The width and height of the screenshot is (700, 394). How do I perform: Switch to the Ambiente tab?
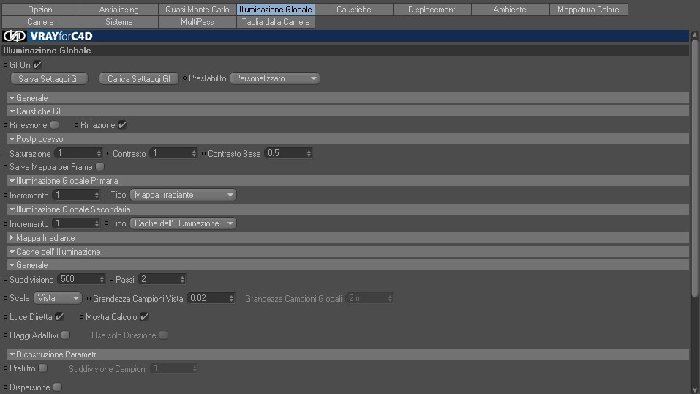(x=510, y=9)
